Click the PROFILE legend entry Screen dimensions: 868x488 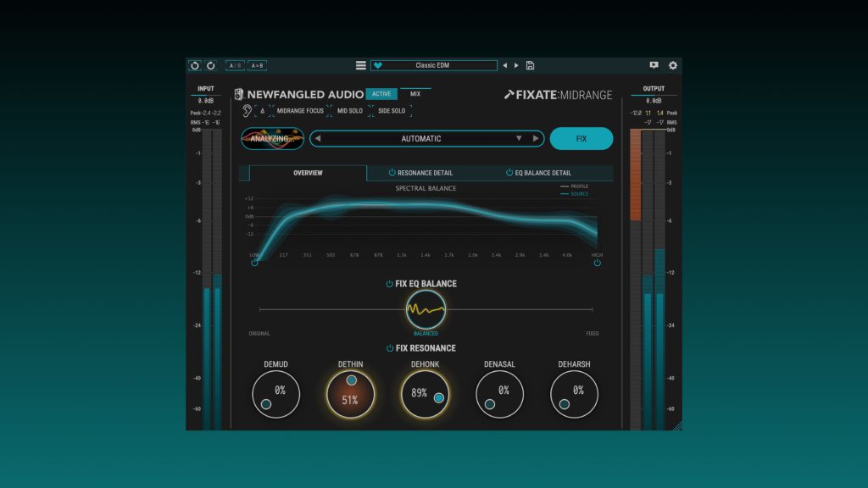click(x=575, y=186)
